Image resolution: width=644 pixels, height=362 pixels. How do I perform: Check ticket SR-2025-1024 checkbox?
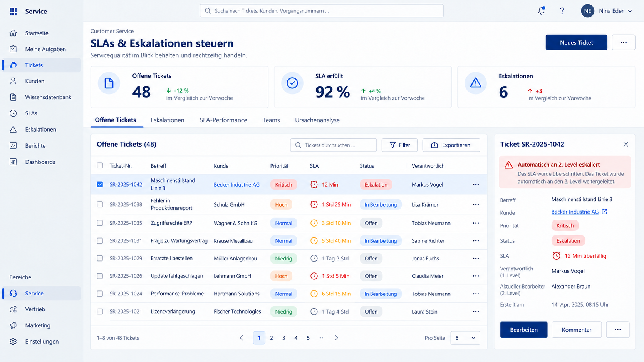(x=100, y=294)
